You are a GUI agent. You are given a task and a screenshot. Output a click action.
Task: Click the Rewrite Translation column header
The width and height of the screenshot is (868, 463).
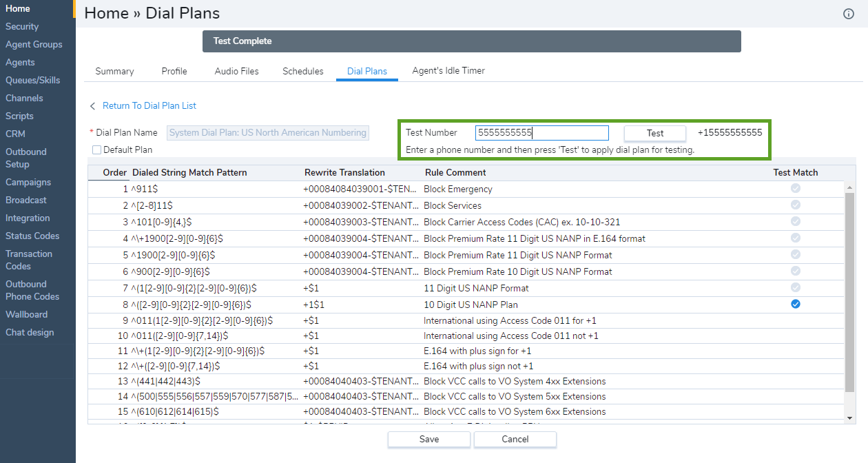344,172
